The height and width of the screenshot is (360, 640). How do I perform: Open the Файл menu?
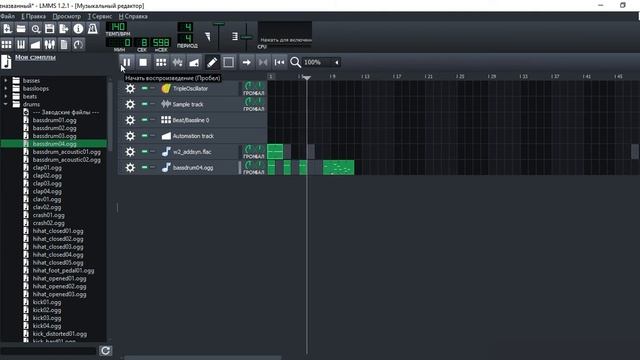[7, 16]
